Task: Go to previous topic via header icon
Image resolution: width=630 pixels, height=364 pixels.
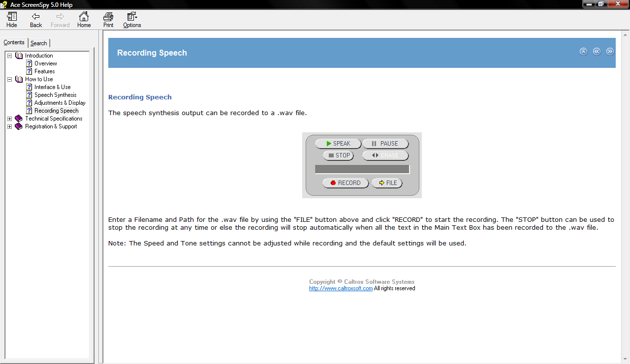Action: click(597, 51)
